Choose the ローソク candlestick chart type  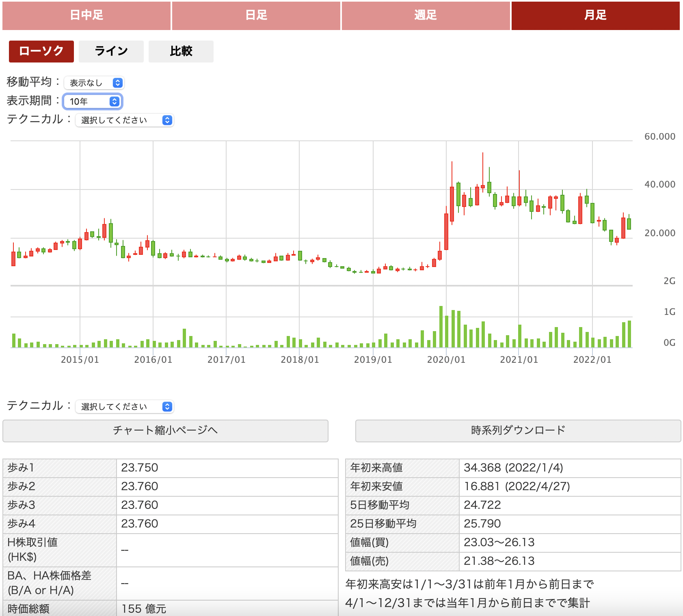pyautogui.click(x=41, y=51)
